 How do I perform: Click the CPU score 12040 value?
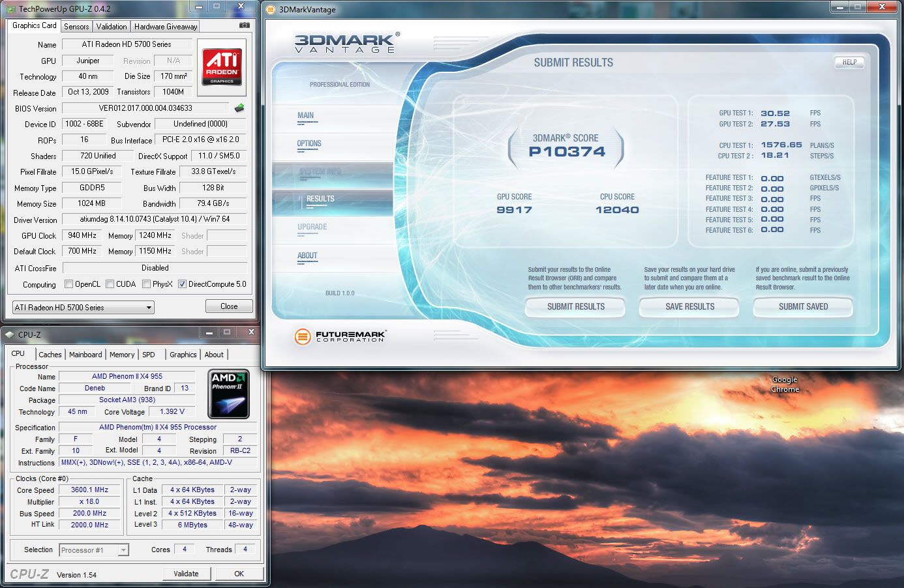pyautogui.click(x=617, y=210)
